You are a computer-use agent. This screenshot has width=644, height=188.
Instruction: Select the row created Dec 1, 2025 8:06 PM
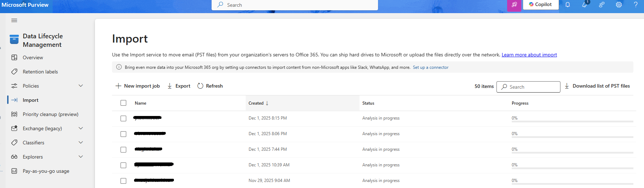point(123,134)
